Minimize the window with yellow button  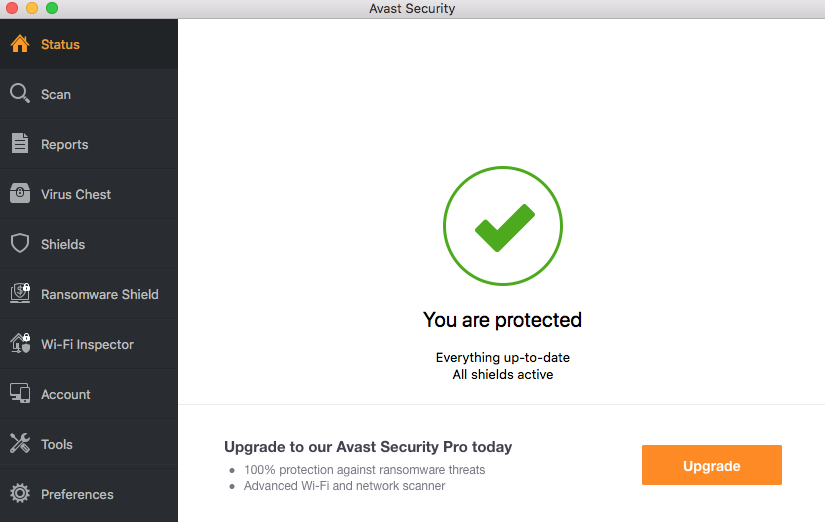pyautogui.click(x=32, y=8)
